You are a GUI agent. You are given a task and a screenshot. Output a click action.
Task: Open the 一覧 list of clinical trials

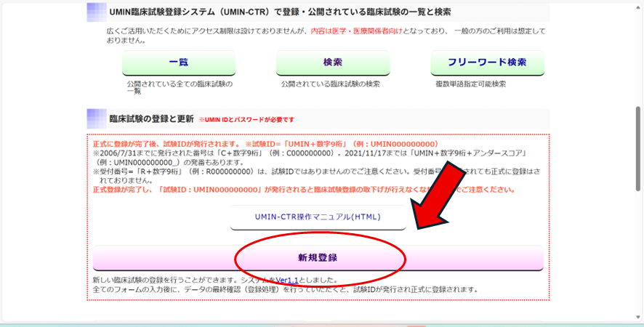point(178,62)
